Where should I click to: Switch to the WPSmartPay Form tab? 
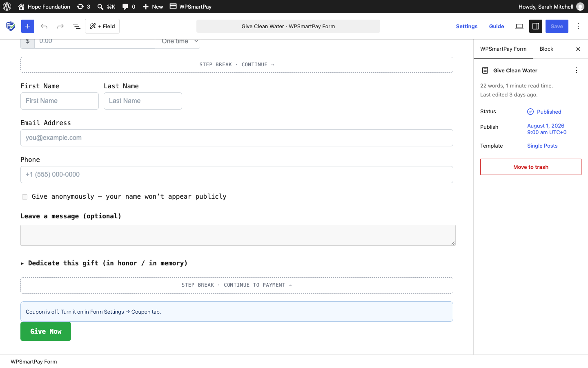[503, 49]
